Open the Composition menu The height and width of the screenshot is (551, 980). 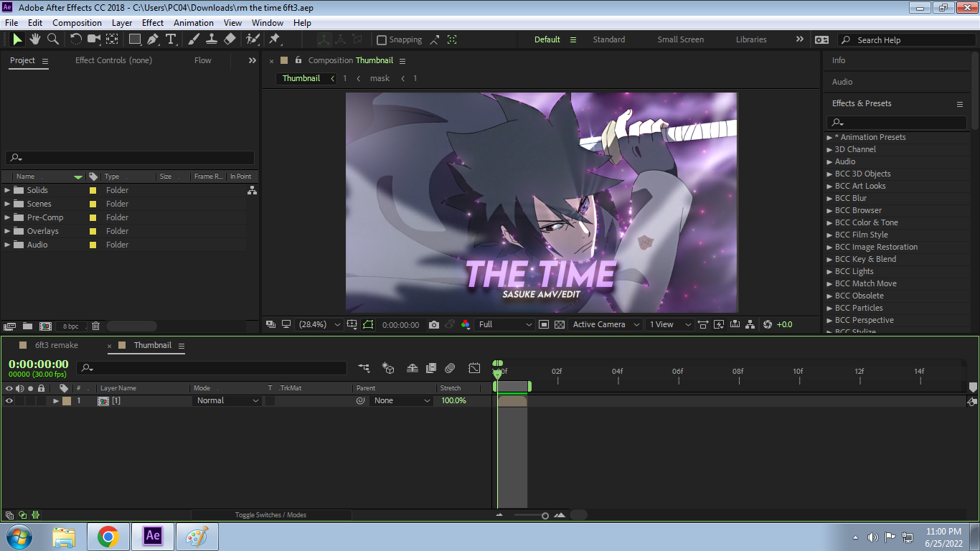pos(77,23)
